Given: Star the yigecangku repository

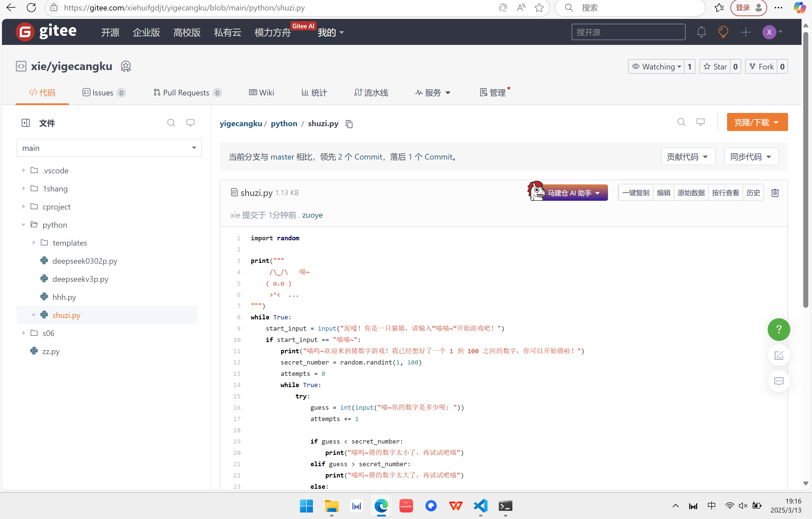Looking at the screenshot, I should point(715,67).
